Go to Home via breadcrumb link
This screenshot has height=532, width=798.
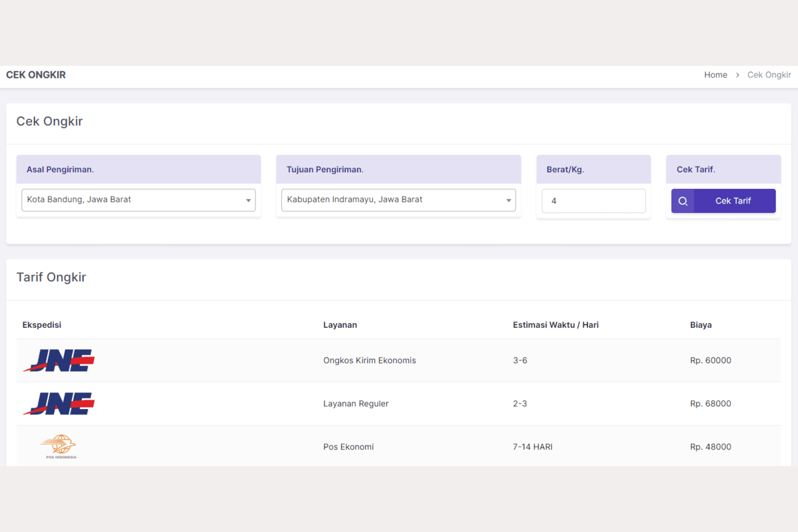coord(716,75)
